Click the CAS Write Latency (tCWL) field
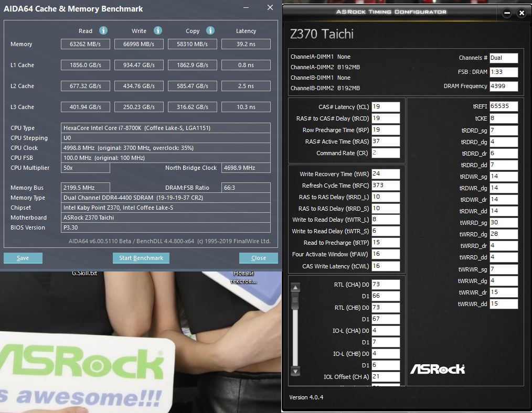Screen dimensions: 532x413 [x=386, y=266]
